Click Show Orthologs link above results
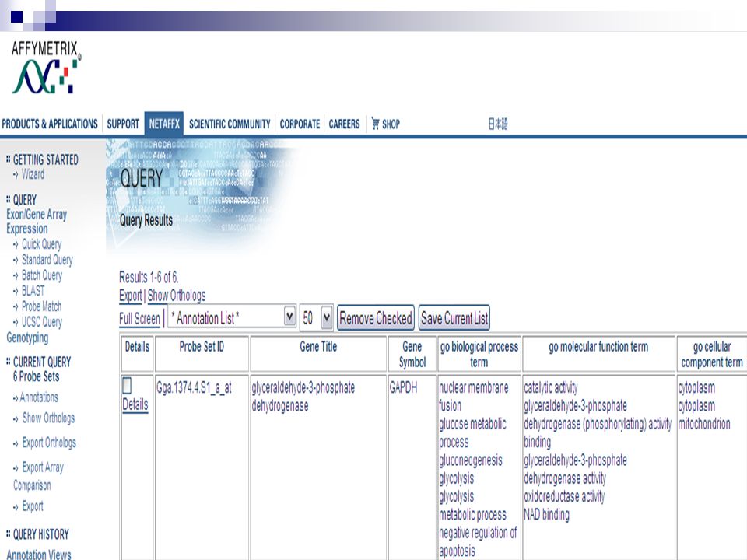Viewport: 747px width, 560px height. 177,296
